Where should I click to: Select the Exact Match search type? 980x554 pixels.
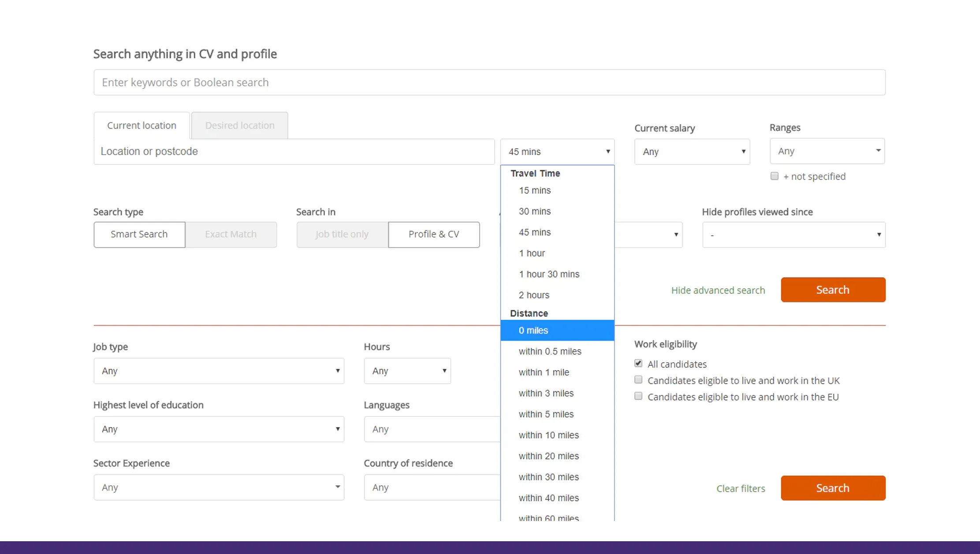231,234
